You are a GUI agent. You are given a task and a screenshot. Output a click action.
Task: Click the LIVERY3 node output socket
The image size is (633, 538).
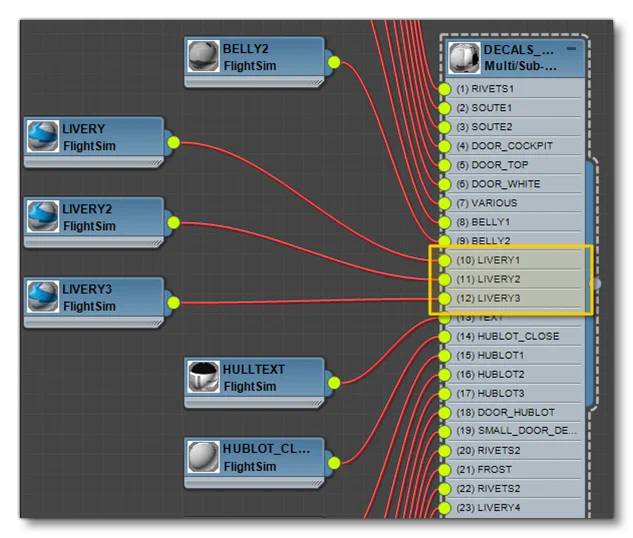(174, 303)
